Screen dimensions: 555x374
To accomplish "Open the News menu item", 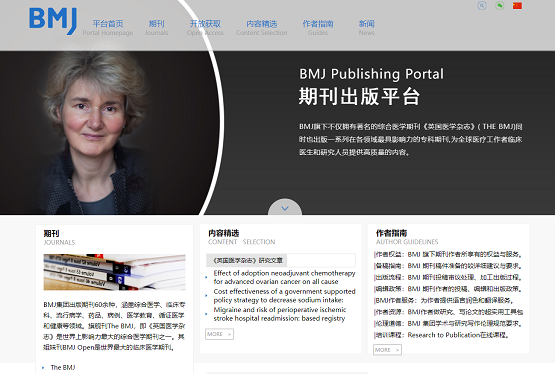I will coord(366,28).
